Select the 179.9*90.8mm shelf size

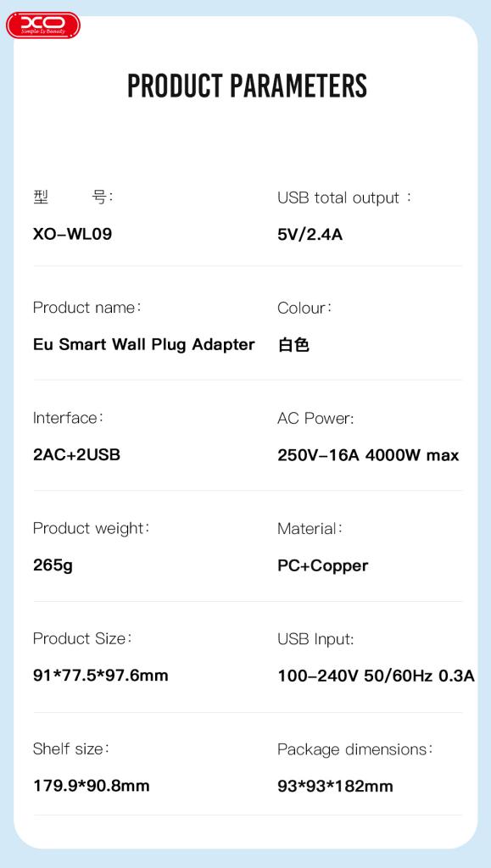coord(92,786)
